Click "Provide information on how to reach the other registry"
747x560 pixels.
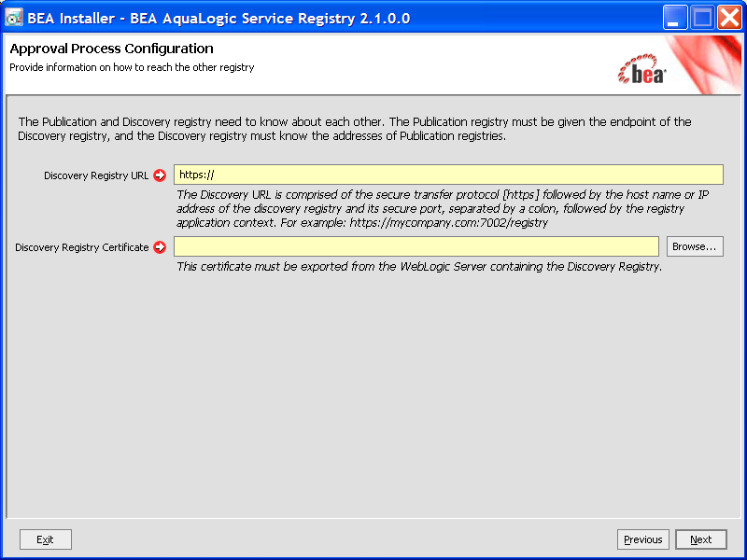132,67
